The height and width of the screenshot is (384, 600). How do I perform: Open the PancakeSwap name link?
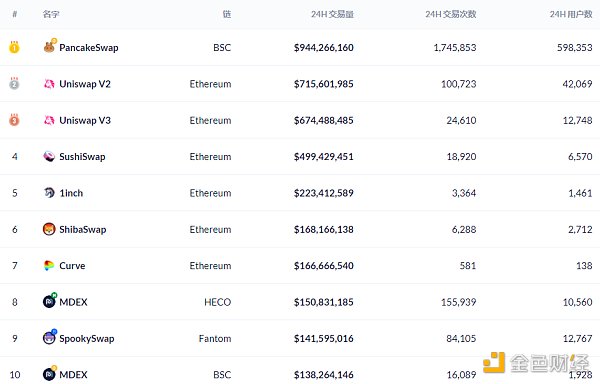[x=89, y=47]
